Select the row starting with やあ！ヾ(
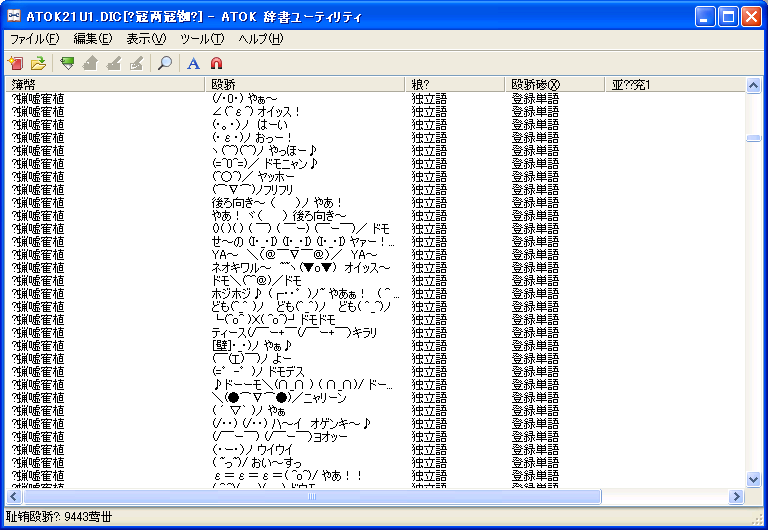The image size is (768, 530). (375, 216)
